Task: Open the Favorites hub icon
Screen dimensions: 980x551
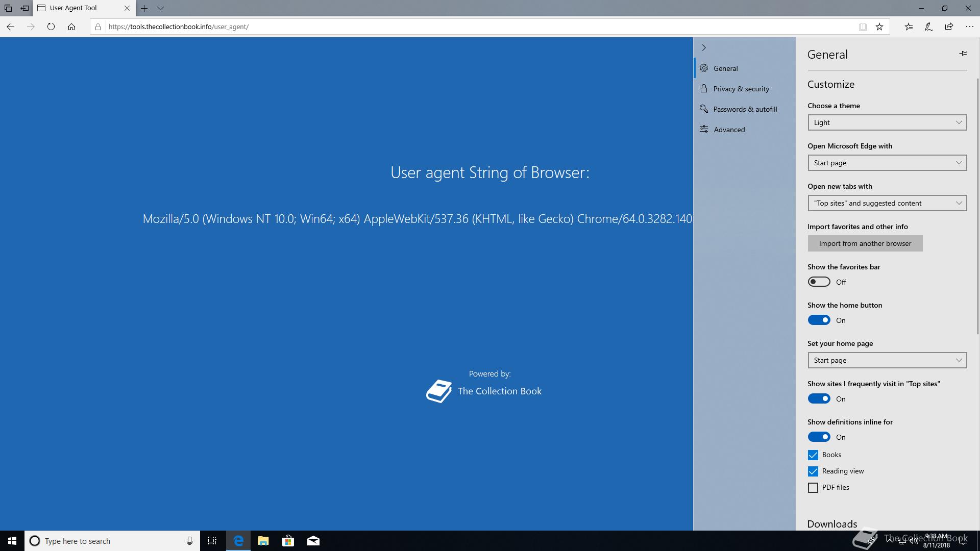Action: (909, 27)
